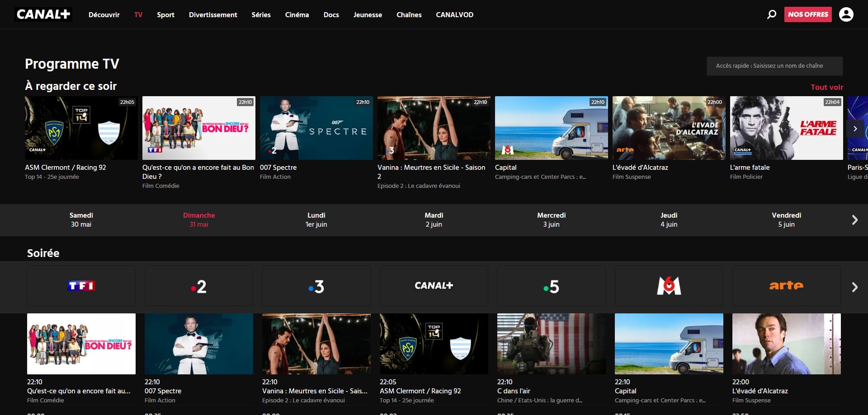Screen dimensions: 868x415
Task: Click 'Film Policier' genre text
Action: tap(746, 177)
